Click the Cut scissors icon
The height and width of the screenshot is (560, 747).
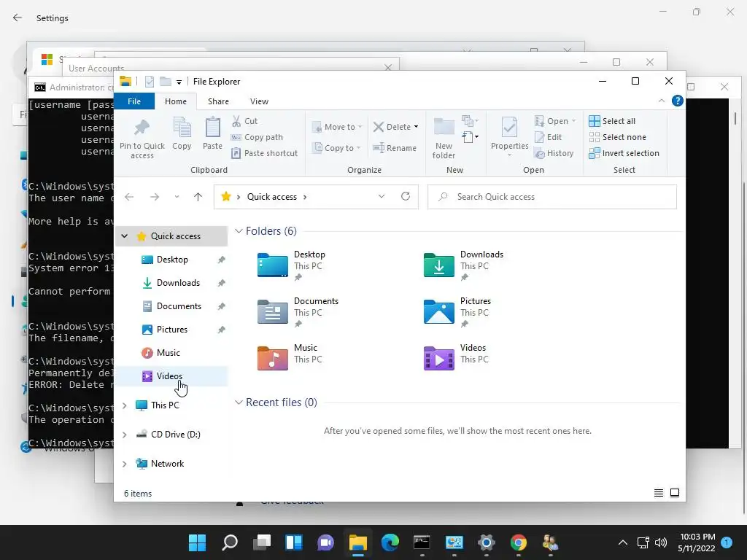236,121
